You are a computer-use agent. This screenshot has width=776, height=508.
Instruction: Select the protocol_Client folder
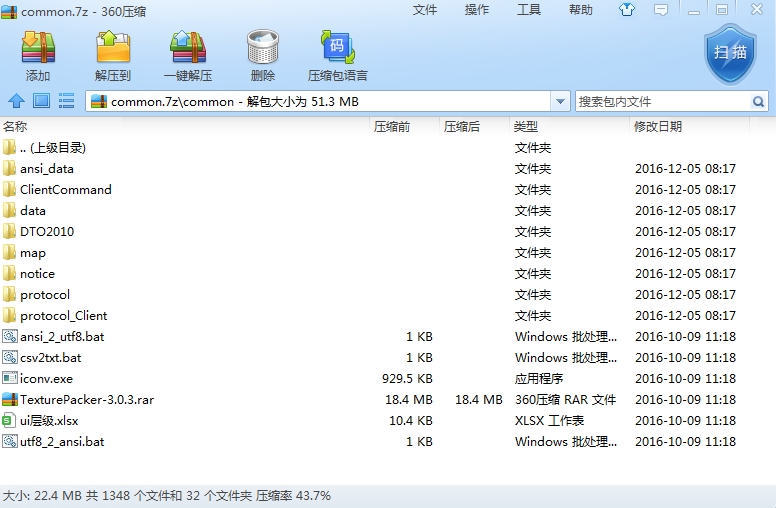point(63,316)
